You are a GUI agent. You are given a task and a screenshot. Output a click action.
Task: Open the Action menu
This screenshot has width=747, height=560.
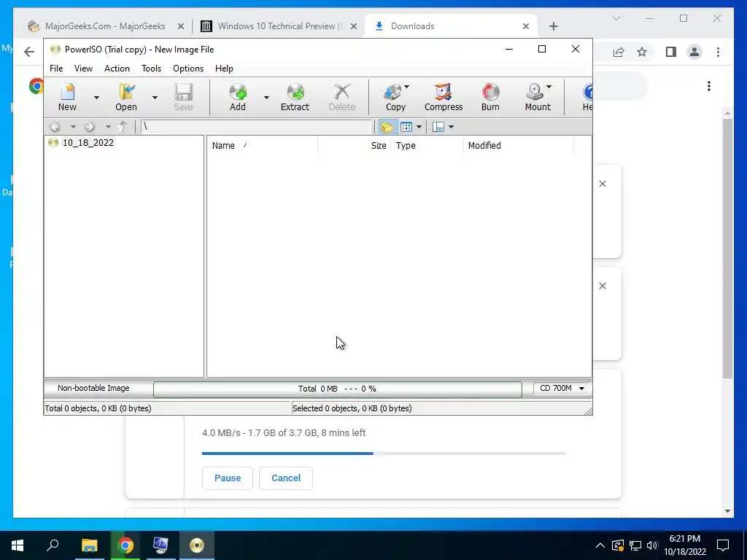117,69
